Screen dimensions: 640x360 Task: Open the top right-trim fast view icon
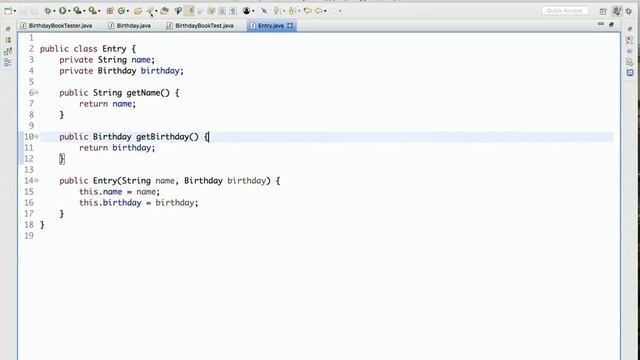(629, 40)
